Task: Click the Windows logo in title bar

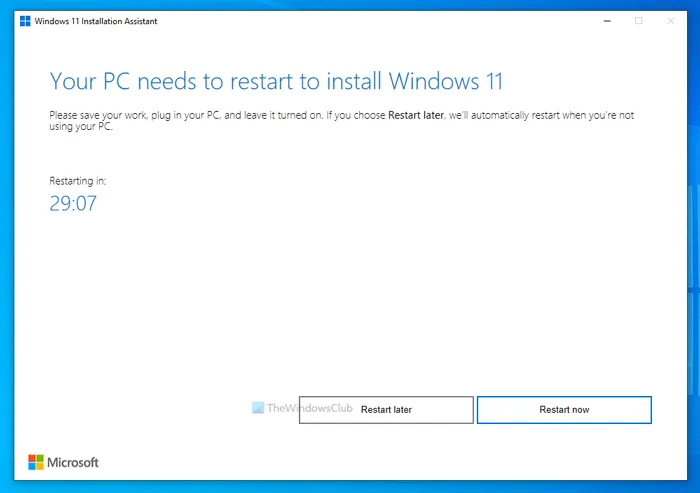Action: pyautogui.click(x=25, y=21)
